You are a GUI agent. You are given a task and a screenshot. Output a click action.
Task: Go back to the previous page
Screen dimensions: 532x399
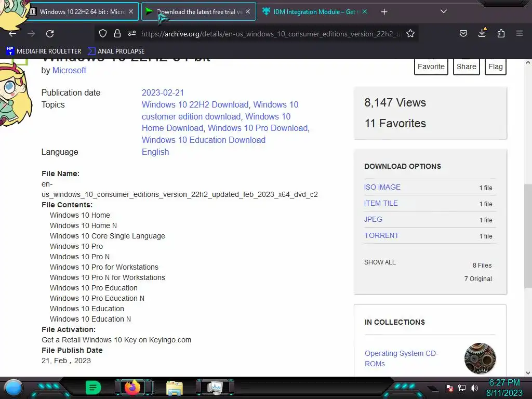coord(12,34)
